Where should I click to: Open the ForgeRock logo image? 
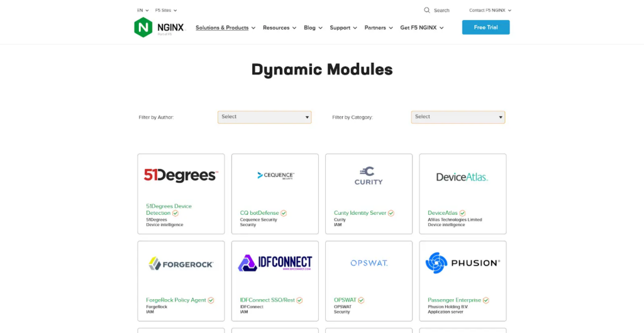(x=180, y=264)
